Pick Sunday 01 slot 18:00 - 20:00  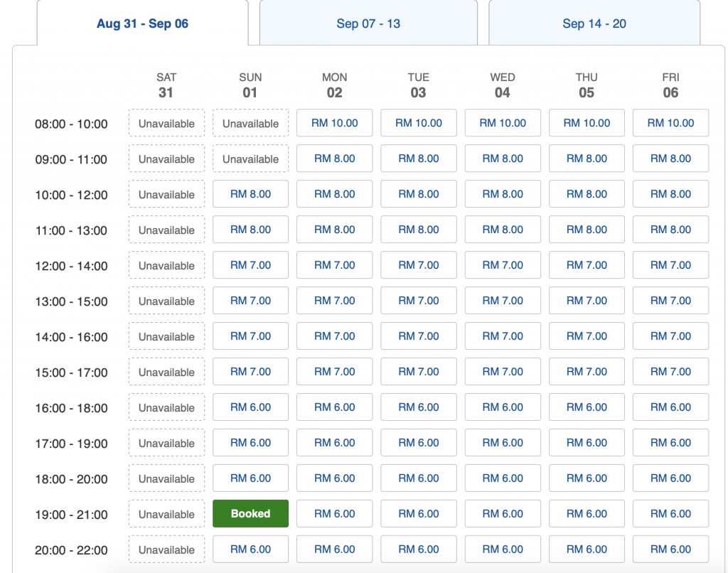[x=250, y=478]
